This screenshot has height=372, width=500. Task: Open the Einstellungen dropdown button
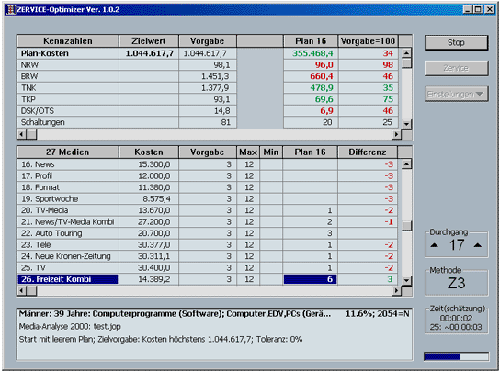tap(456, 94)
